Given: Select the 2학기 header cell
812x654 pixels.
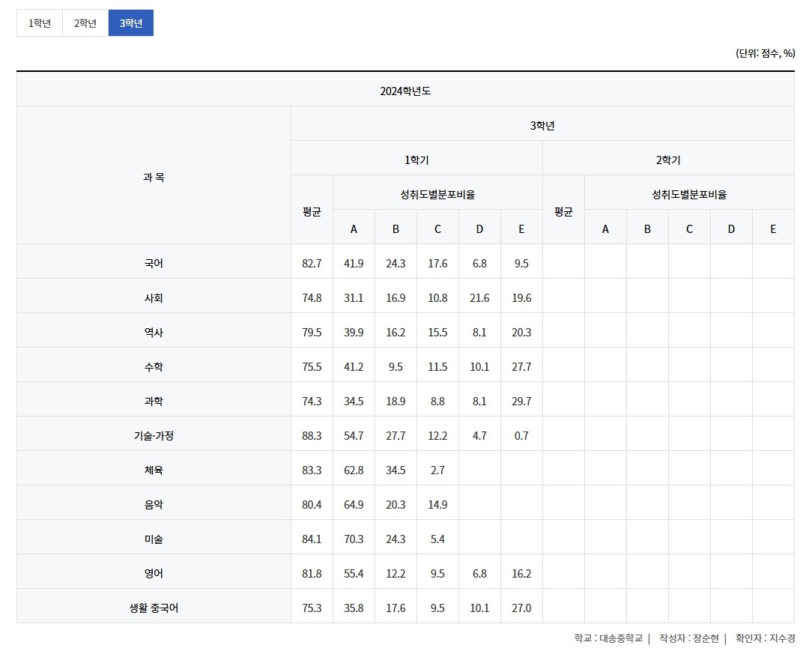Looking at the screenshot, I should click(x=668, y=160).
